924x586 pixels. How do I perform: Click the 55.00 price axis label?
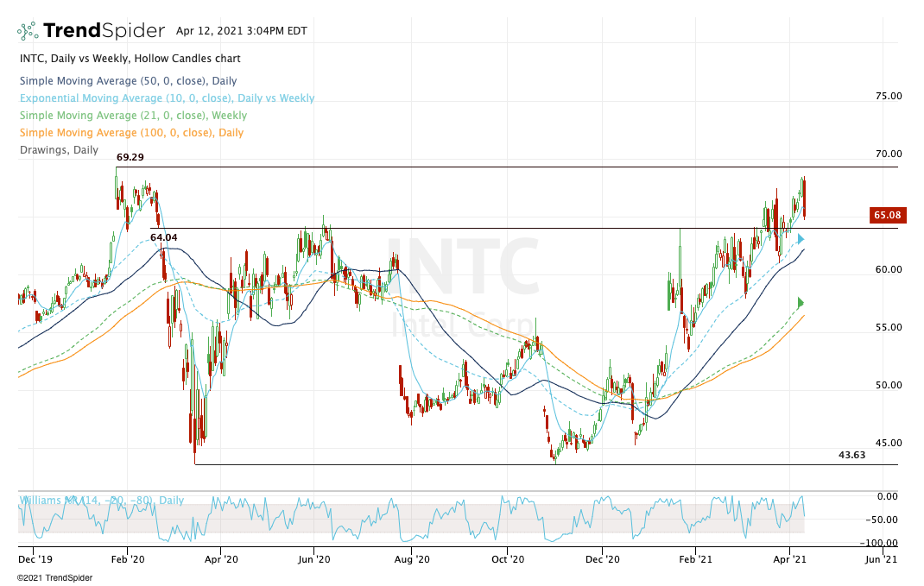coord(889,327)
